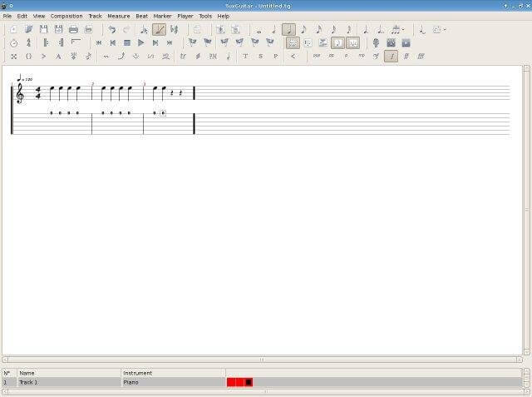This screenshot has height=397, width=532.
Task: Click the sharp/natural edit mode icon
Action: tap(175, 29)
